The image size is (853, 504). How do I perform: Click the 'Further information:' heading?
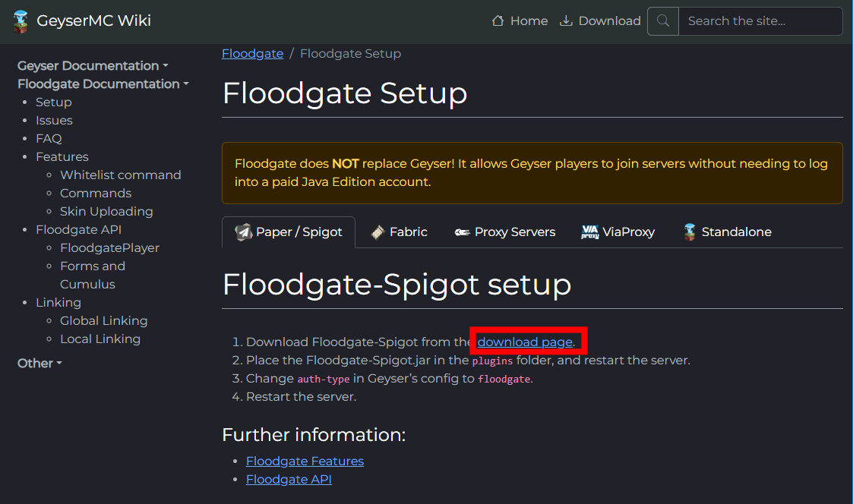tap(314, 435)
